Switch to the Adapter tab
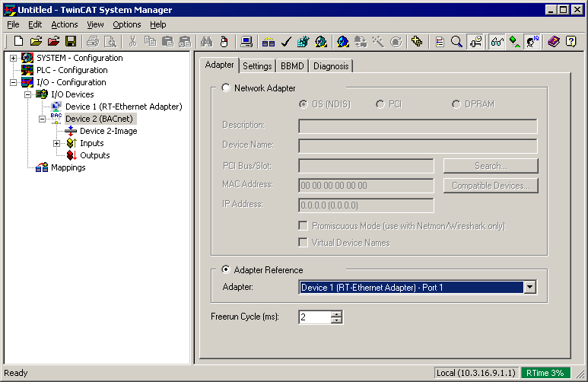 (219, 65)
